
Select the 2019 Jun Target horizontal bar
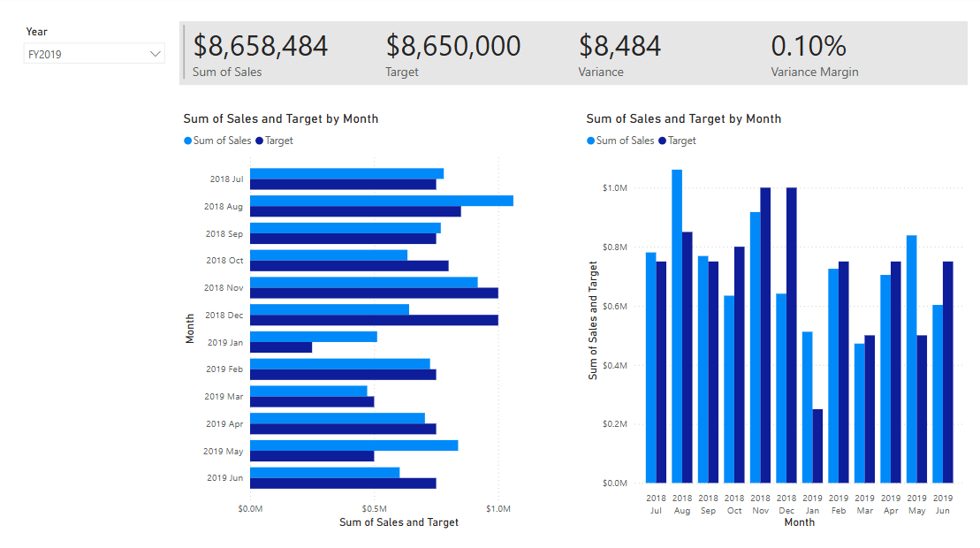pos(343,483)
